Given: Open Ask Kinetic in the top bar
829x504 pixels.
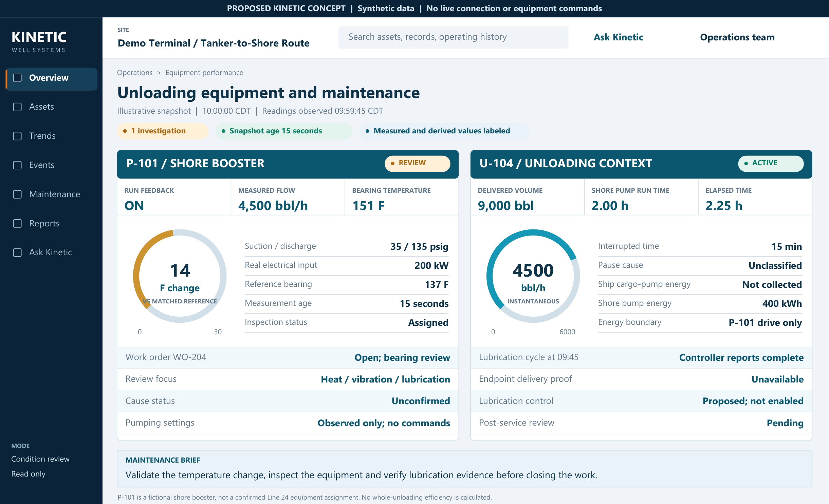Looking at the screenshot, I should pyautogui.click(x=618, y=37).
